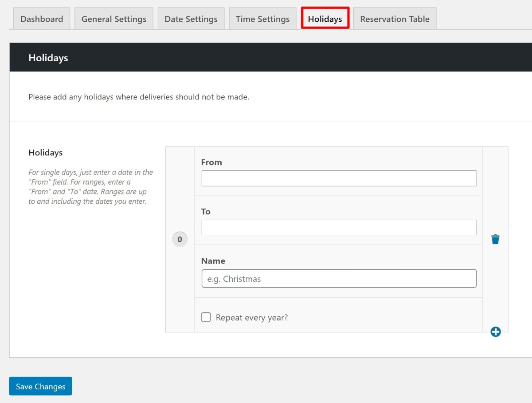
Task: Delete holiday row with trash icon
Action: (x=495, y=239)
